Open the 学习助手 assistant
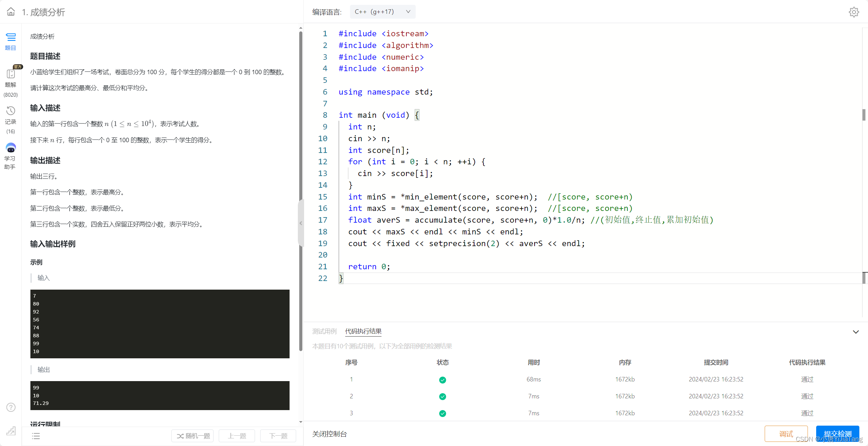 (11, 156)
